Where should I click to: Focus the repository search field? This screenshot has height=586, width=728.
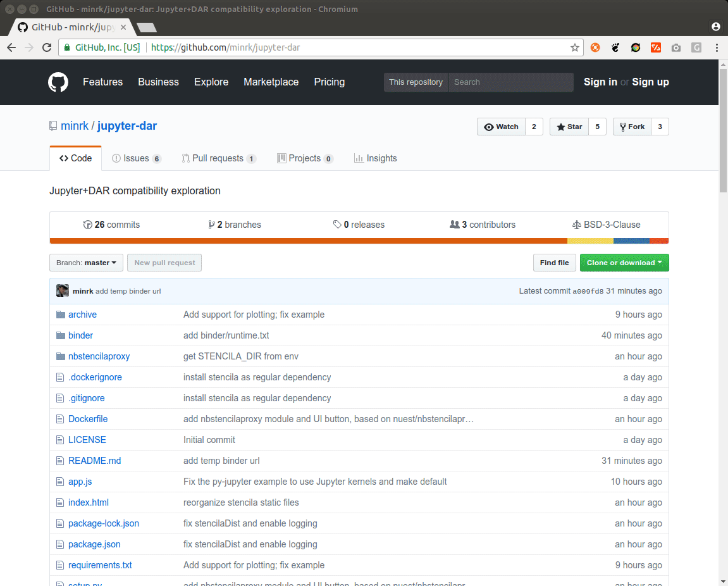coord(510,82)
